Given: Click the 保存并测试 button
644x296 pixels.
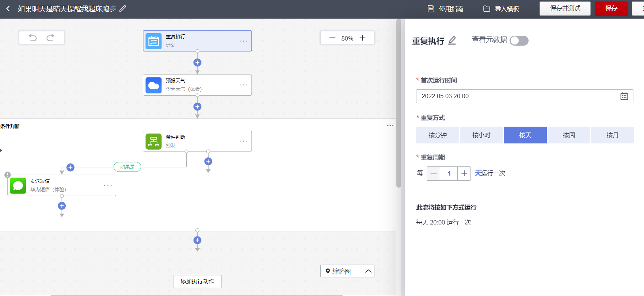Looking at the screenshot, I should (x=565, y=8).
